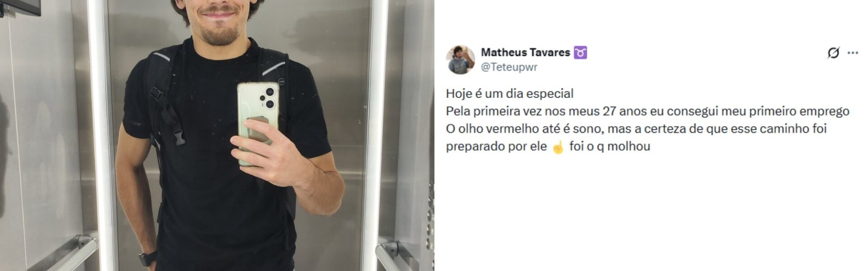Click the line starting "O olho vermelho"
The height and width of the screenshot is (271, 868).
636,129
